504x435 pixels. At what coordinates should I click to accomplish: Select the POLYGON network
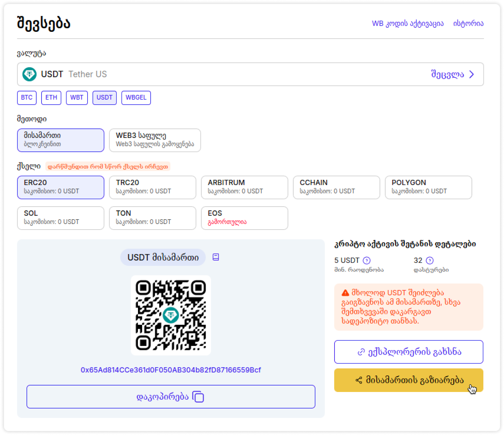click(429, 187)
